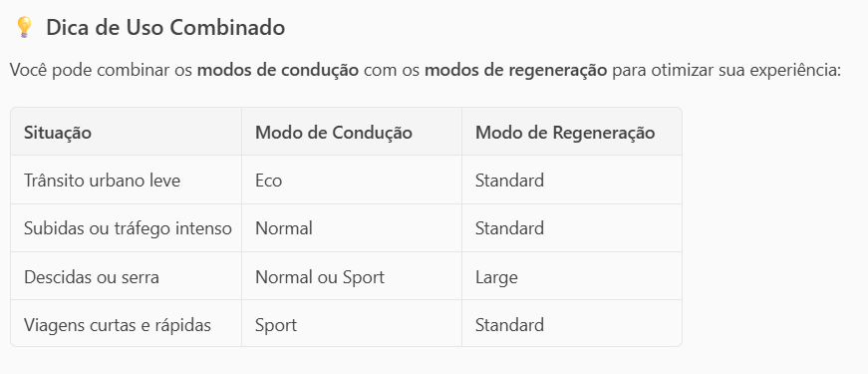The image size is (868, 374).
Task: Click the bold text 'modos de condução'
Action: coord(278,71)
